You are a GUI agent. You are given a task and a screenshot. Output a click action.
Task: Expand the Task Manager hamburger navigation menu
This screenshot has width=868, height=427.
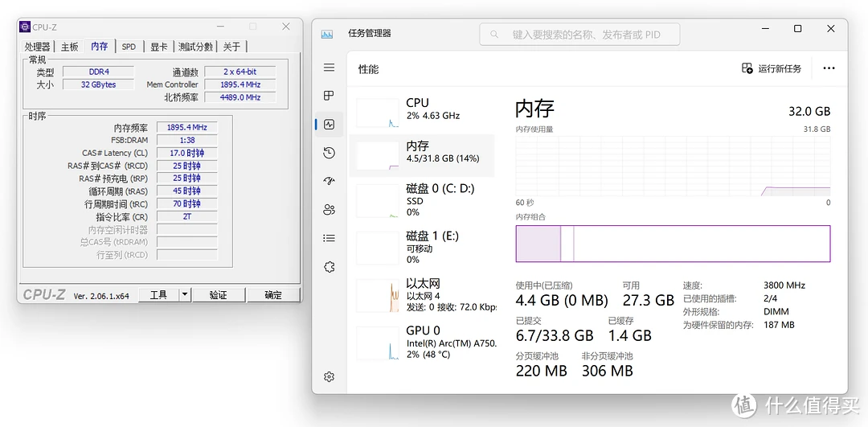coord(329,68)
